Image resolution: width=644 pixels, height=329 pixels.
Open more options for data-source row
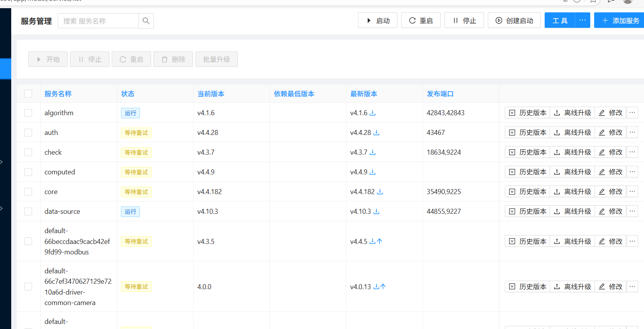click(632, 211)
